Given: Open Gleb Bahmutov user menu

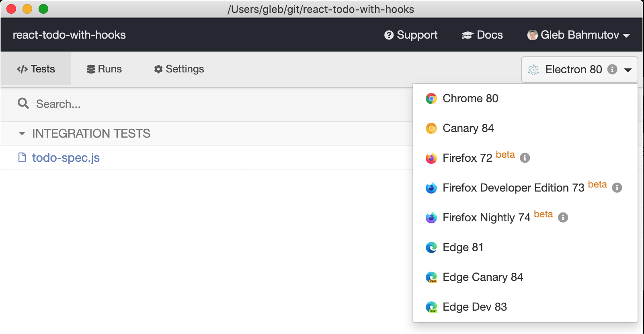Looking at the screenshot, I should pyautogui.click(x=578, y=35).
